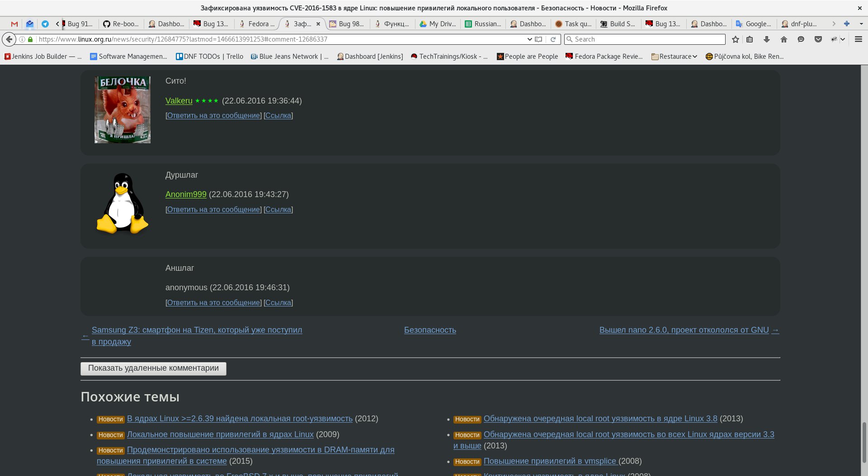
Task: Click the add-on icon beside the Pocket button
Action: [x=834, y=39]
